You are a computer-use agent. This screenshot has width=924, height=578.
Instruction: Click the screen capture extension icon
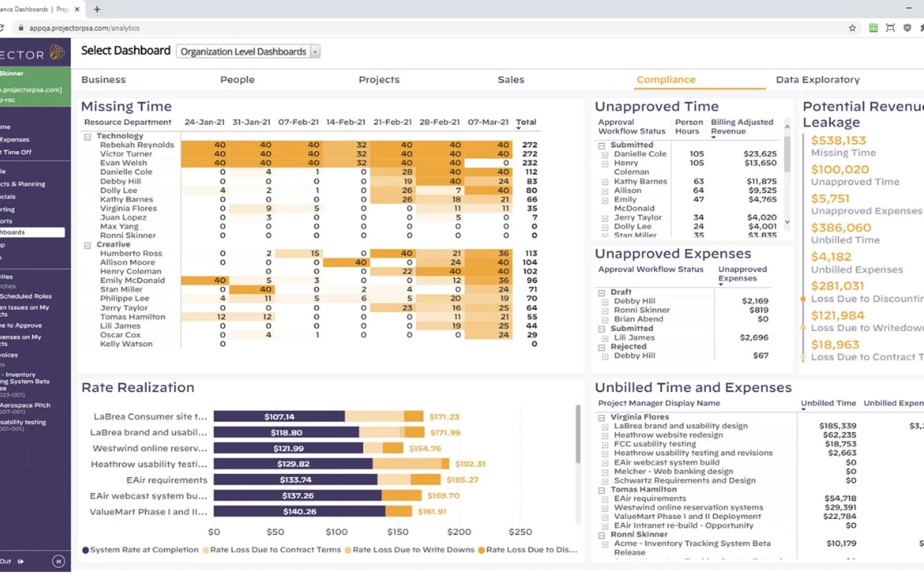tap(891, 28)
